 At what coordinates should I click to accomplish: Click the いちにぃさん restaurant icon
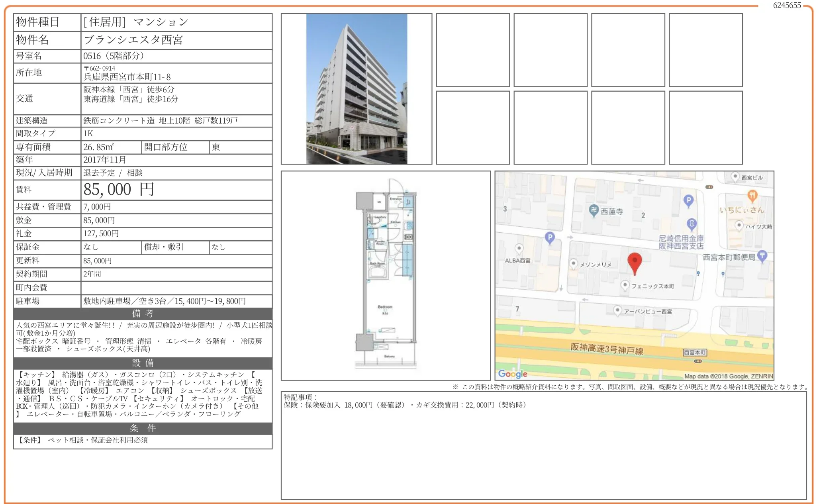752,196
